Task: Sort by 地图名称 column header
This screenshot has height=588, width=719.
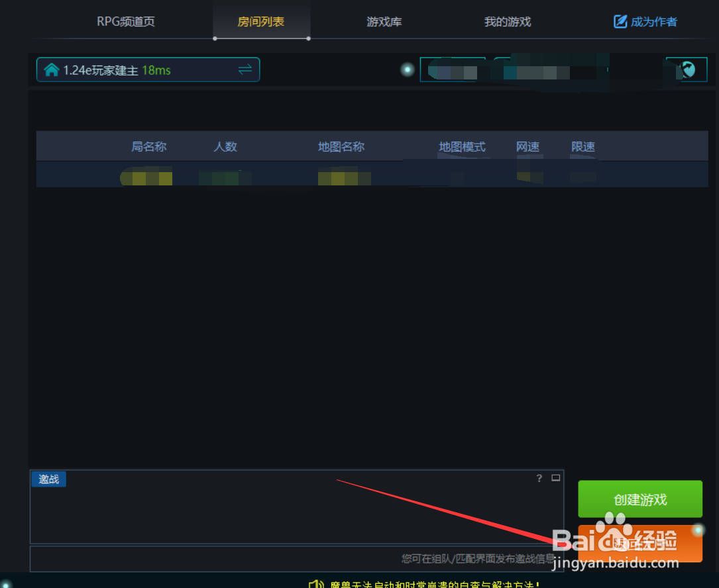Action: 341,146
